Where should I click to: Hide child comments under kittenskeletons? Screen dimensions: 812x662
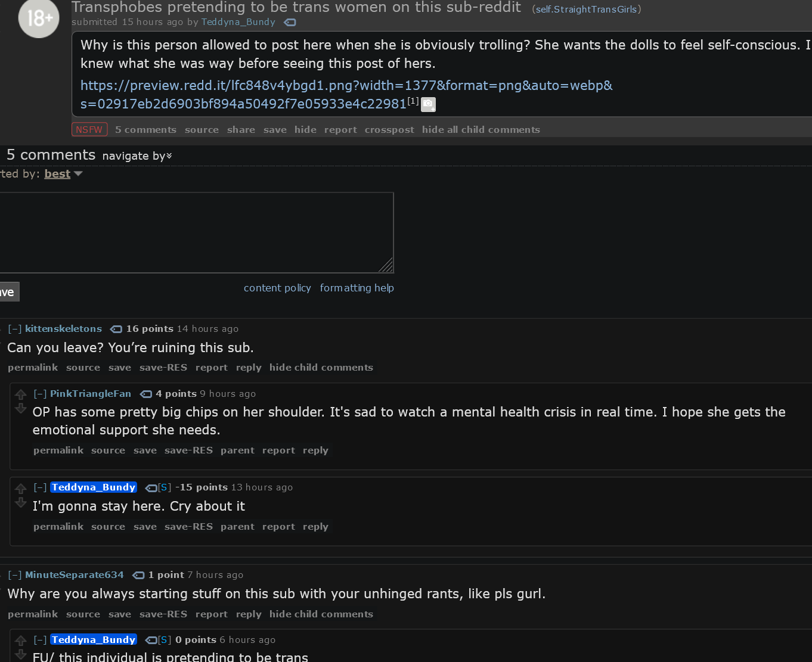pos(321,368)
